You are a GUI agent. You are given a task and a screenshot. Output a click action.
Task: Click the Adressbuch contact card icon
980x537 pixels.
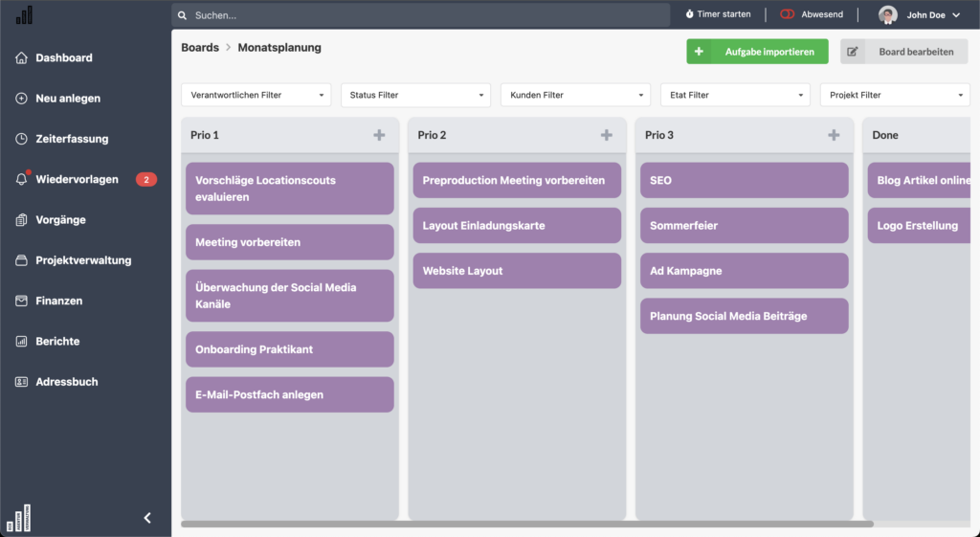(x=22, y=382)
